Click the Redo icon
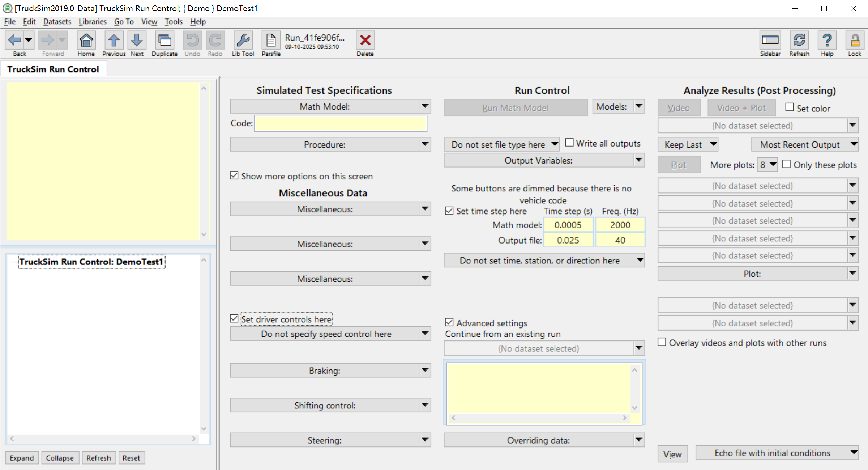This screenshot has width=868, height=470. [215, 40]
